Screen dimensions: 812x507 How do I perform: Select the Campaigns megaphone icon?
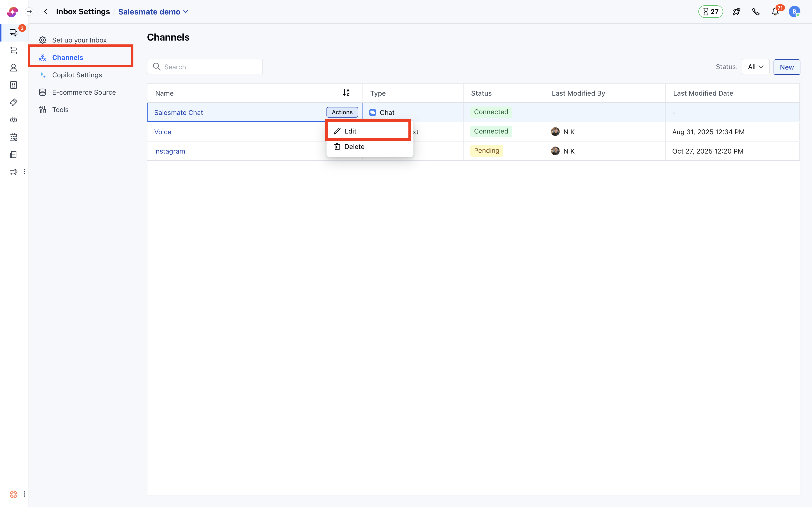(14, 172)
